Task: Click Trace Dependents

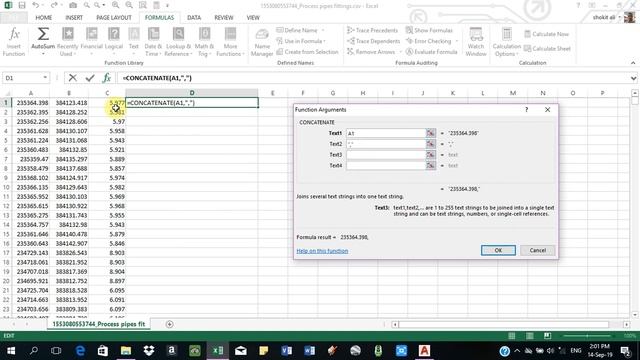Action: pos(373,41)
